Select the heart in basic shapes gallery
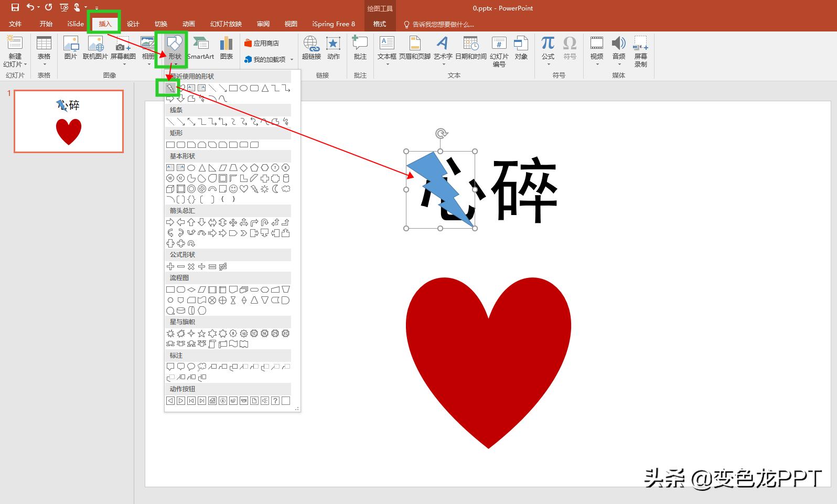This screenshot has width=837, height=504. tap(244, 189)
